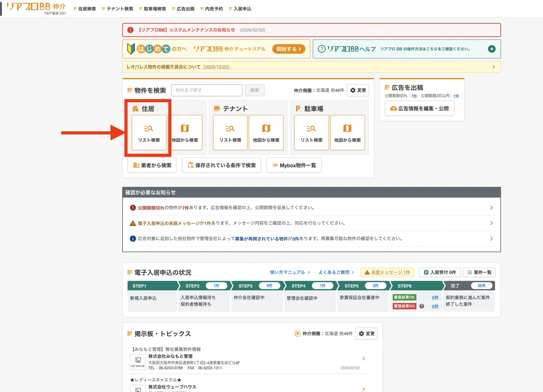The image size is (543, 392).
Task: Open 使い方マニュアル link
Action: 290,272
